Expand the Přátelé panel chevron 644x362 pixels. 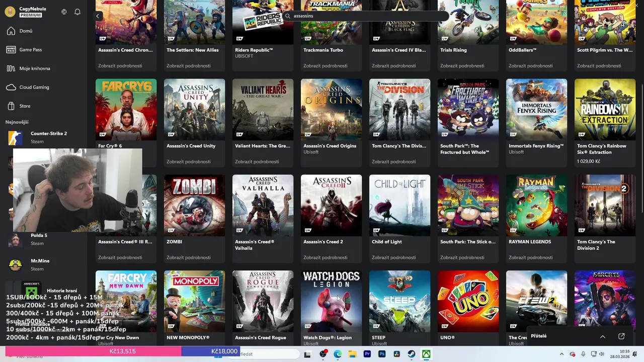pyautogui.click(x=602, y=336)
